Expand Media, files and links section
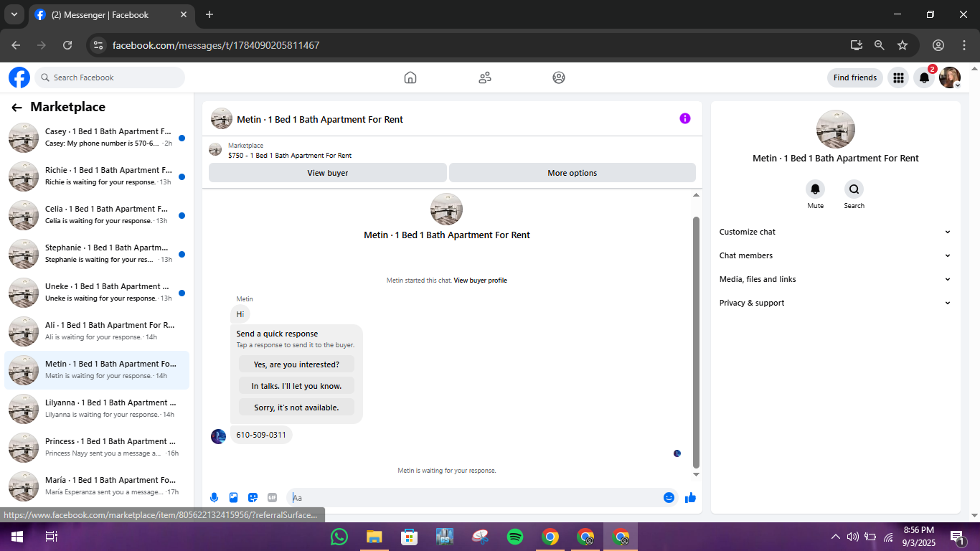The image size is (980, 551). coord(835,279)
